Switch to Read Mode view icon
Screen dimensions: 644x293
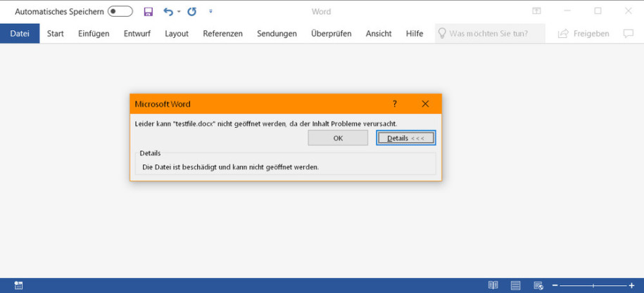(493, 285)
